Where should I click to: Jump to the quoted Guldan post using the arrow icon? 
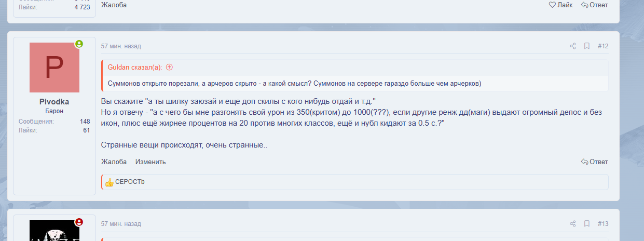coord(169,67)
